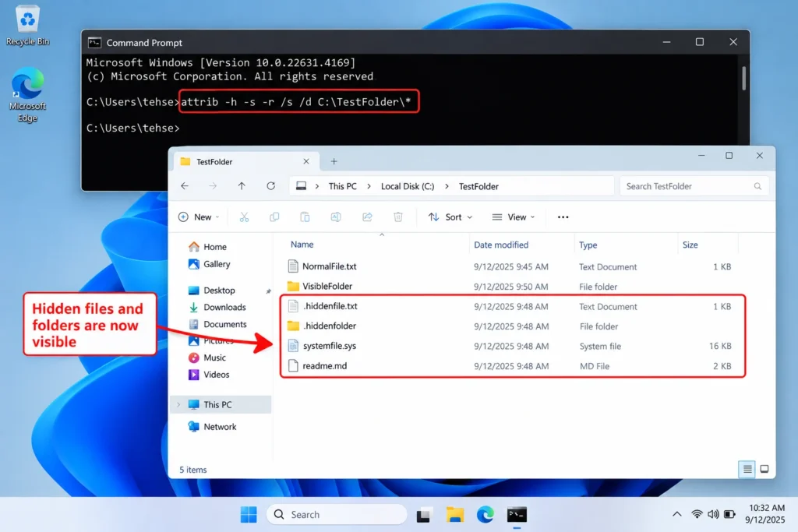Screen dimensions: 798x532
Task: Click the Search TestFolder input field
Action: 694,186
